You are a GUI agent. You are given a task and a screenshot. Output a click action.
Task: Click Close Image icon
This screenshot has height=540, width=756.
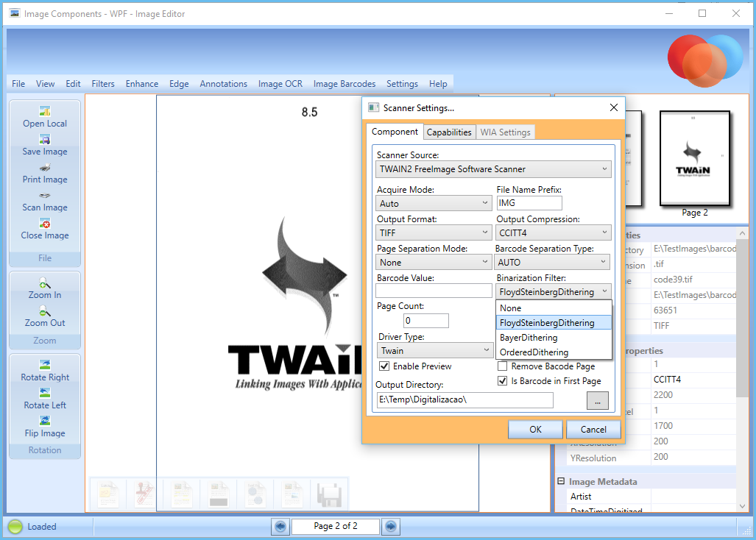pyautogui.click(x=45, y=224)
